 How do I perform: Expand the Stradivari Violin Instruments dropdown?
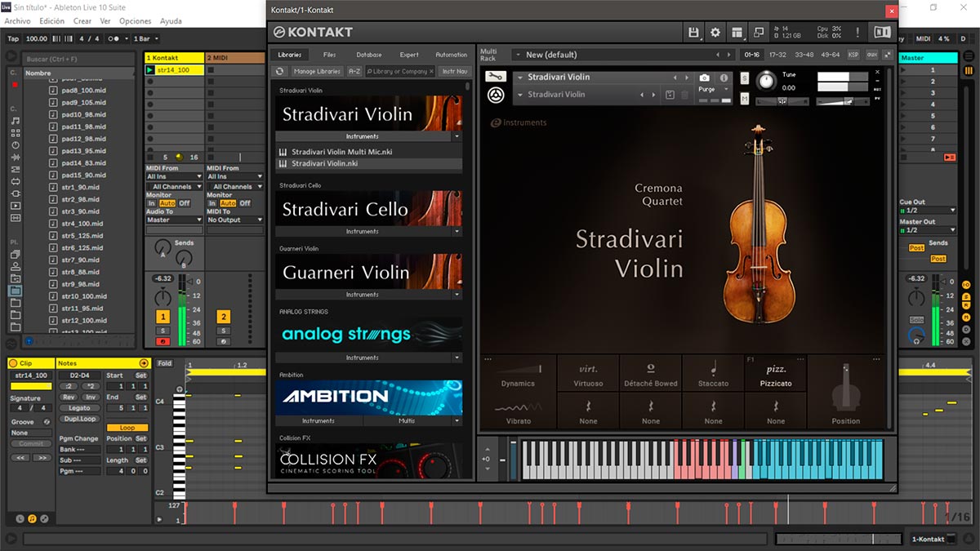coord(457,136)
